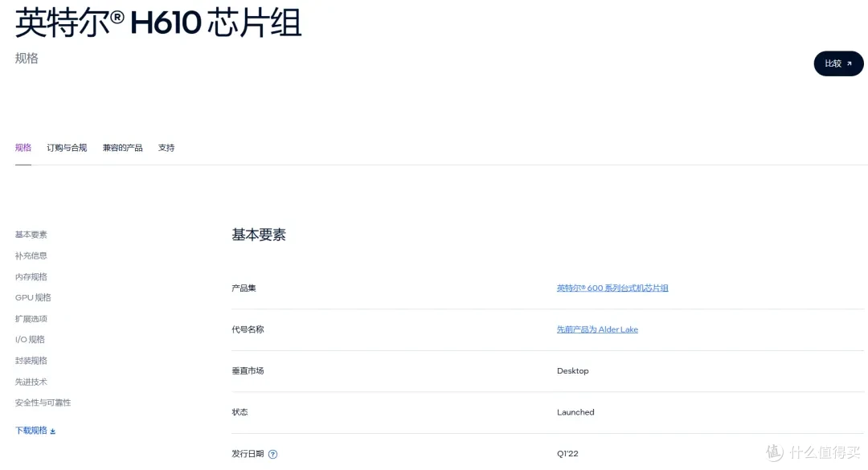868x470 pixels.
Task: Open 先前产品为 Alder Lake link
Action: click(x=597, y=329)
